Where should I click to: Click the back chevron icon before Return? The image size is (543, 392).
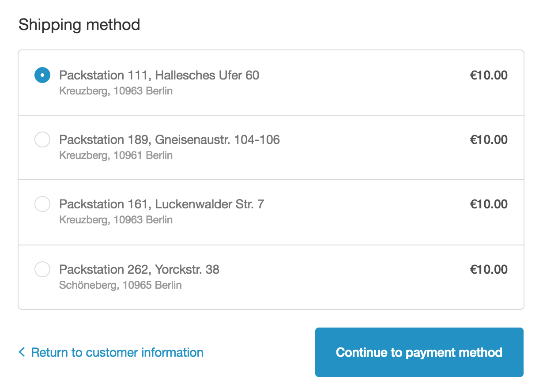pos(22,352)
